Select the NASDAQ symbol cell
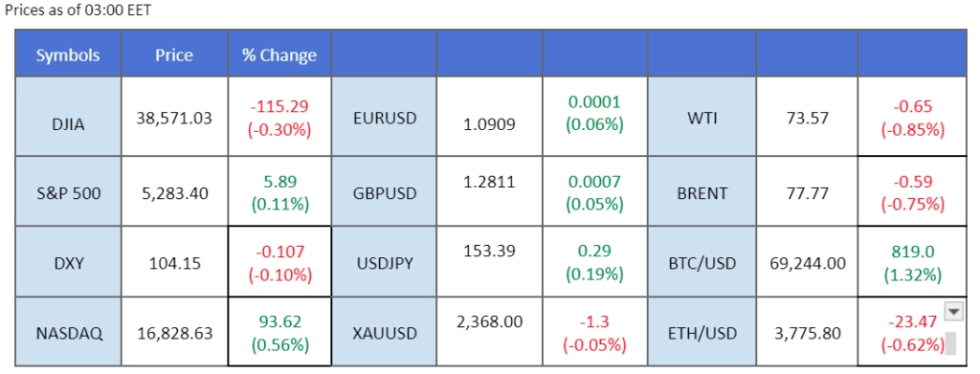Screen dimensions: 980x374 coord(68,332)
